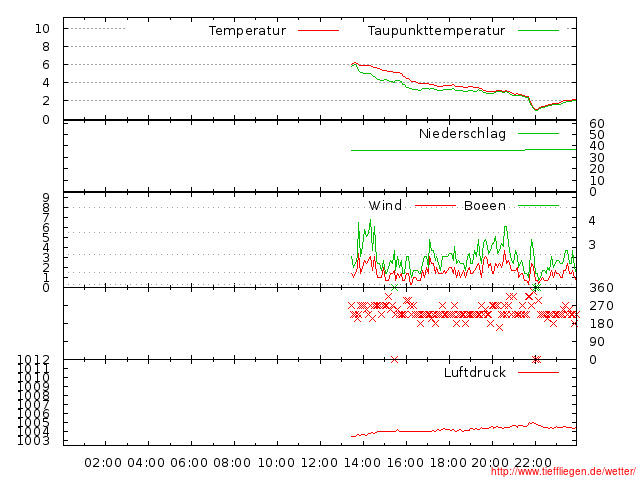The width and height of the screenshot is (640, 480).
Task: Click the 12:00 time axis label
Action: 319,463
